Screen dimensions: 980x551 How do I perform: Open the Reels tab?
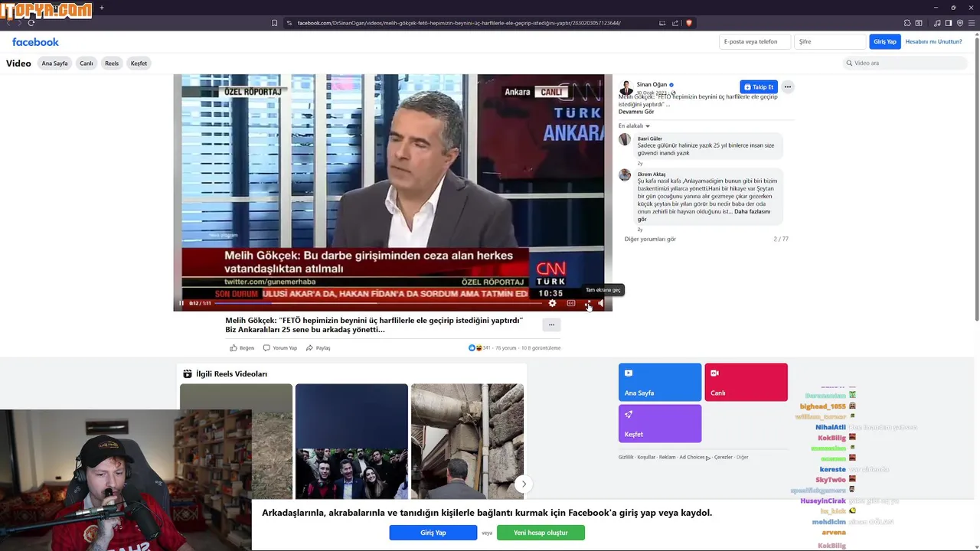tap(112, 64)
